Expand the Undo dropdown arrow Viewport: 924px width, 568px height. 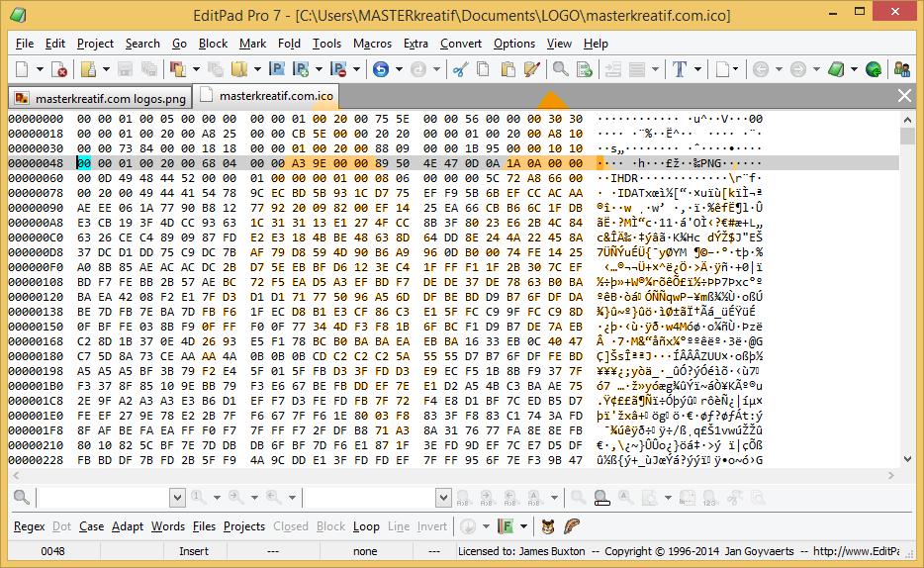tap(399, 69)
